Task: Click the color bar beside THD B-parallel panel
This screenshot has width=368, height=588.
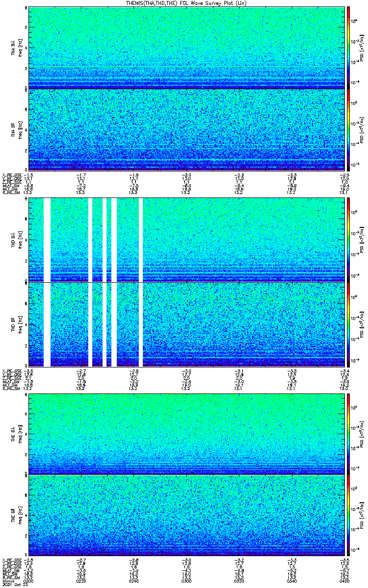Action: point(348,324)
